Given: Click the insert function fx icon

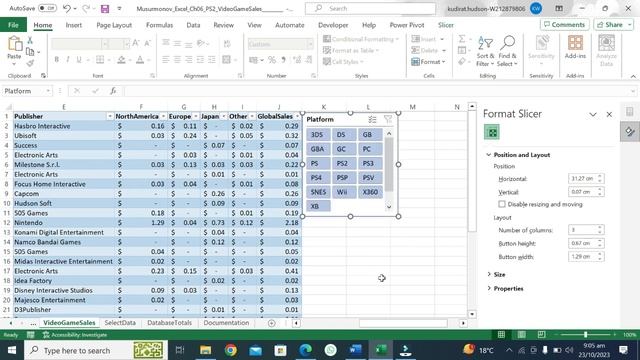Looking at the screenshot, I should pos(113,91).
